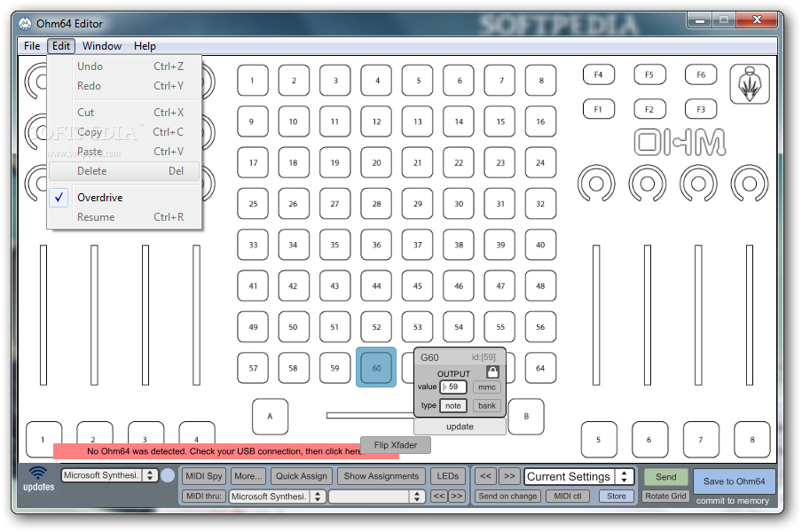Click the Quick Assign button
The height and width of the screenshot is (532, 802).
pyautogui.click(x=302, y=476)
